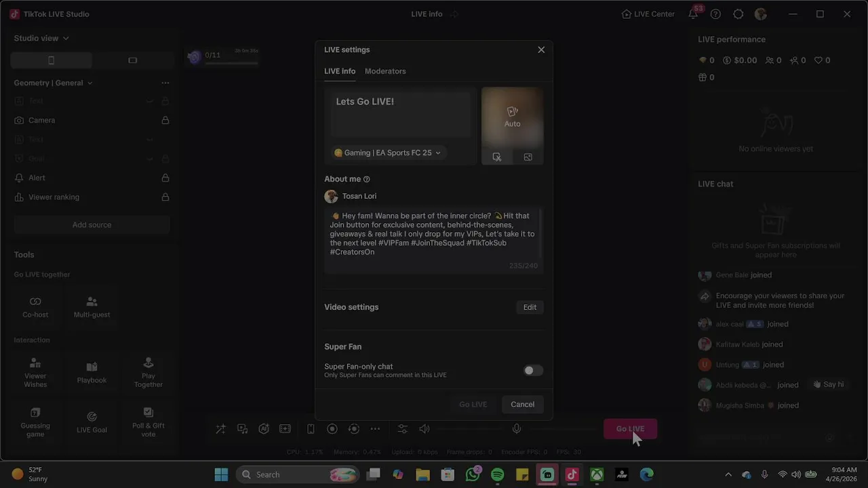Click the Add source button
The image size is (868, 488).
[92, 225]
